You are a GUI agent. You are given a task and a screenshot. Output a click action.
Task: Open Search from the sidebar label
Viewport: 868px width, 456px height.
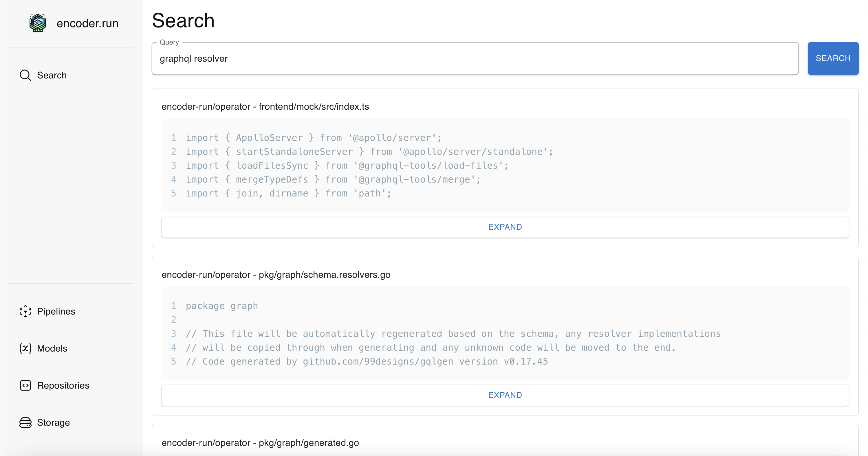coord(52,75)
